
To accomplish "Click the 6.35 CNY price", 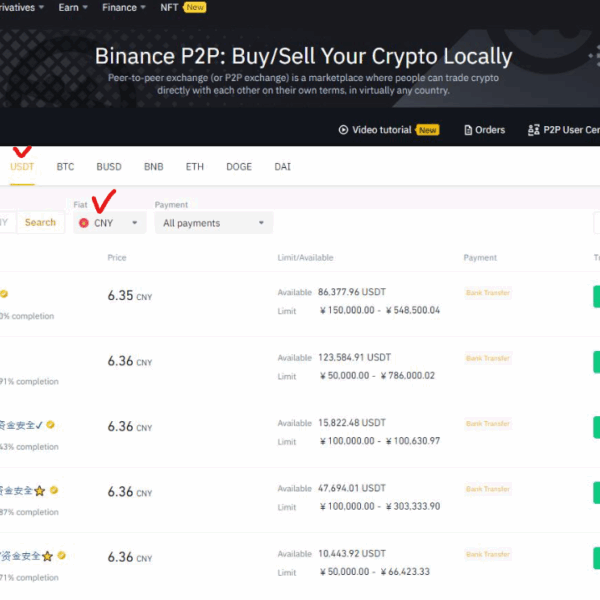I will coord(129,295).
